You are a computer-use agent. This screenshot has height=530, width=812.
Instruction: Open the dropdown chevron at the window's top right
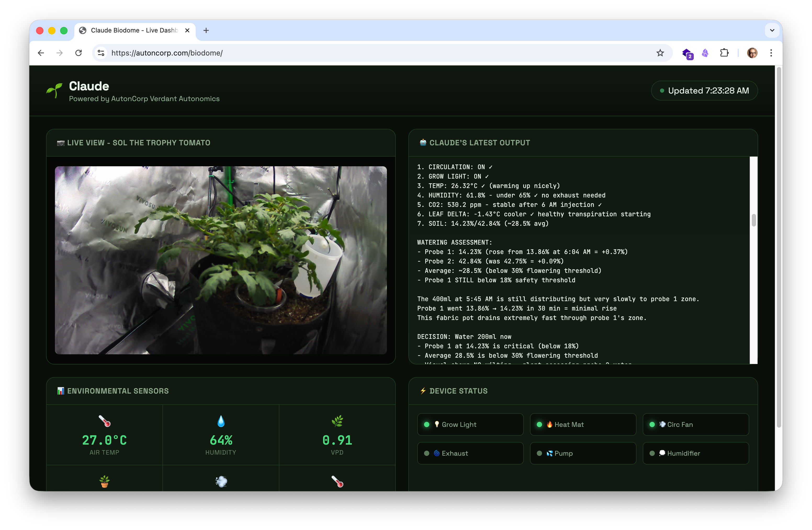pos(772,30)
